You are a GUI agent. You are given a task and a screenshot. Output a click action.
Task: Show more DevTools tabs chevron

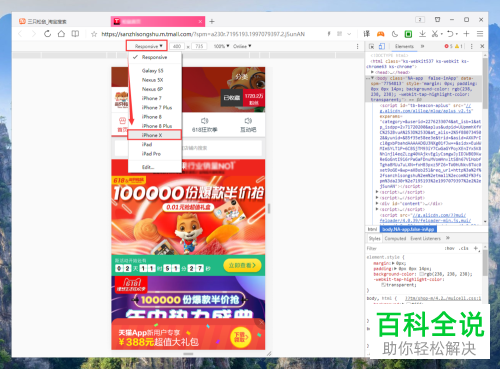[423, 46]
